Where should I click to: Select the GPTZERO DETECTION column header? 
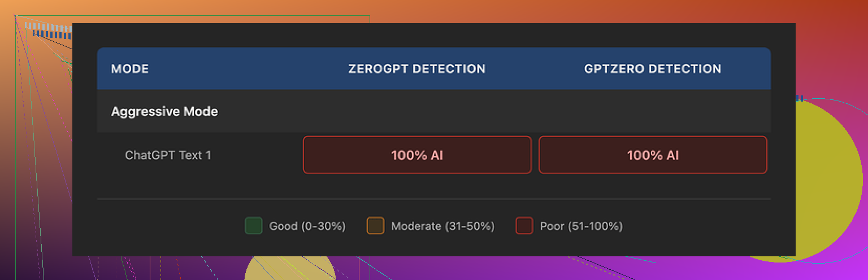point(652,69)
